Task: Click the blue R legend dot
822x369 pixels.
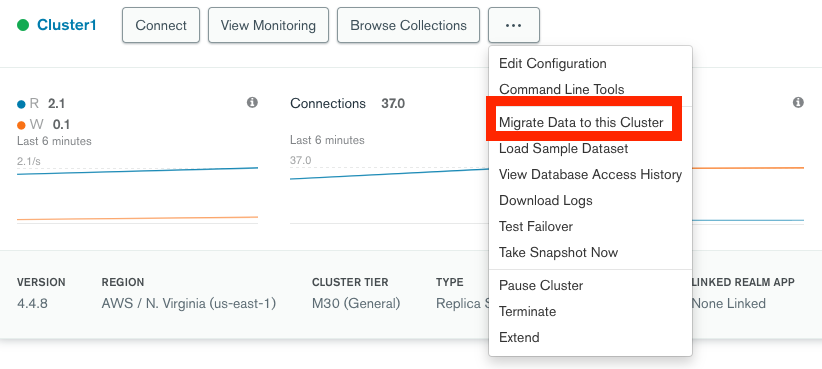Action: pos(21,104)
